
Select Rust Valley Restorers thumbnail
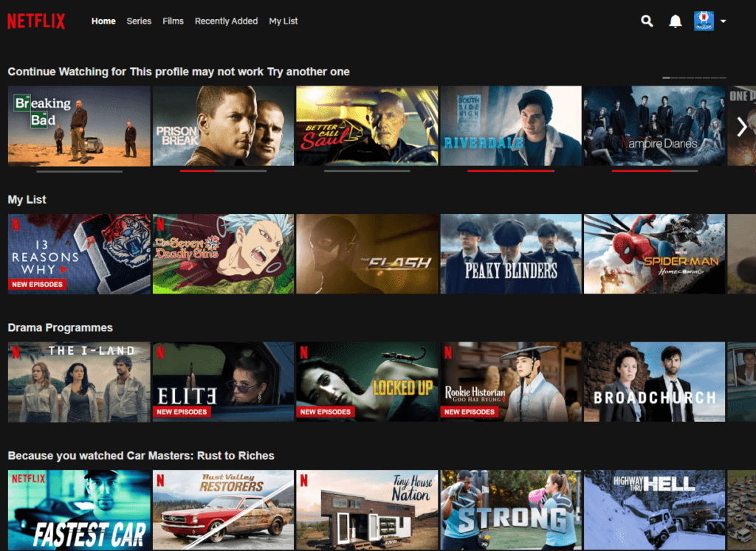point(223,510)
